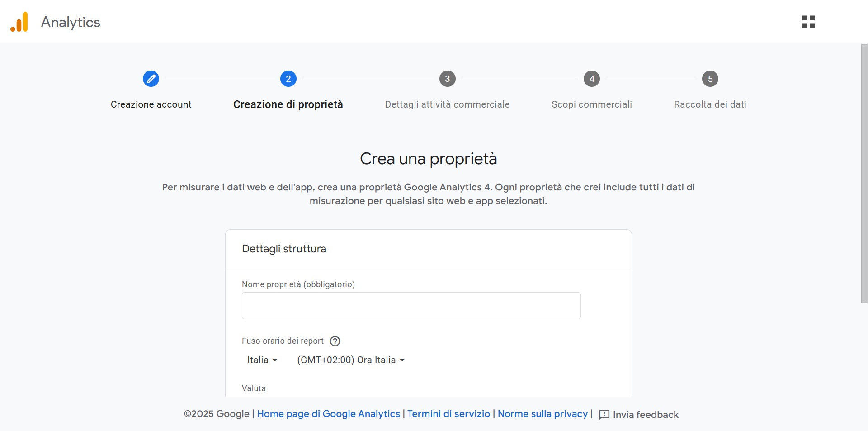Open the (GMT+02:00) Ora Italia timezone dropdown
Viewport: 868px width, 431px height.
[x=351, y=360]
